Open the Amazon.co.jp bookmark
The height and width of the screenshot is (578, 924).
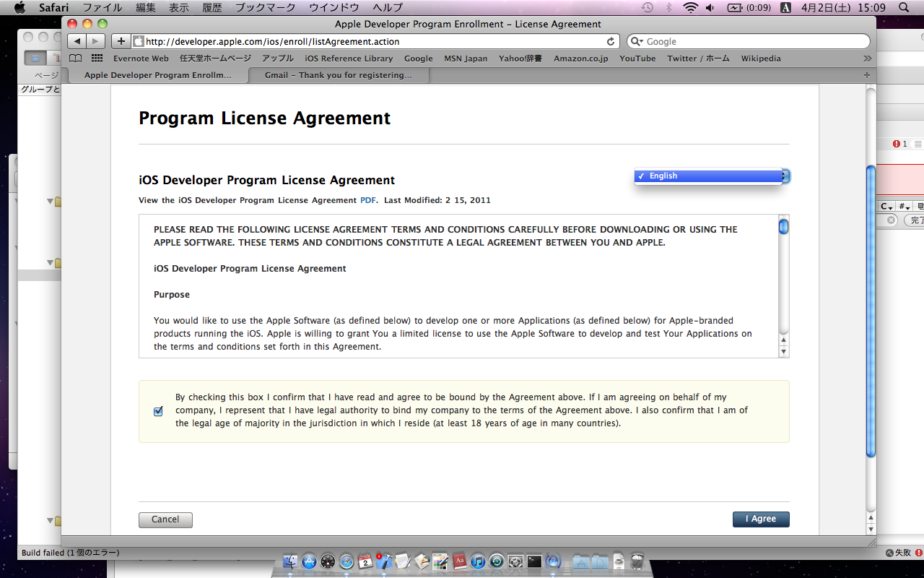[x=581, y=59]
